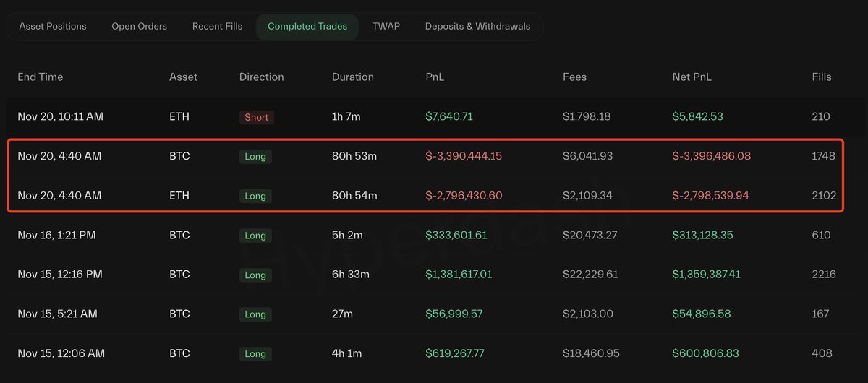Open the Open Orders tab
Image resolution: width=868 pixels, height=383 pixels.
coord(139,27)
